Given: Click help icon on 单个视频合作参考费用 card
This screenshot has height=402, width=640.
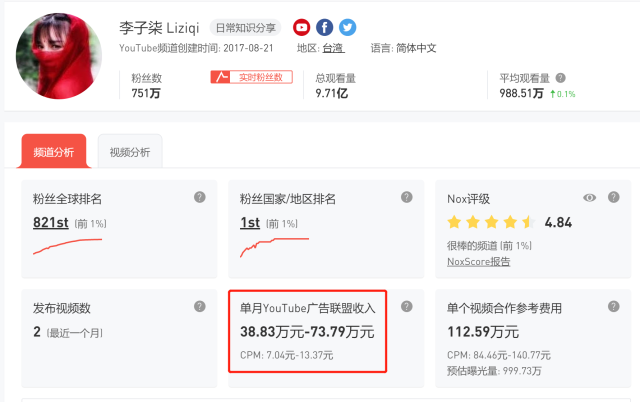Looking at the screenshot, I should click(613, 306).
